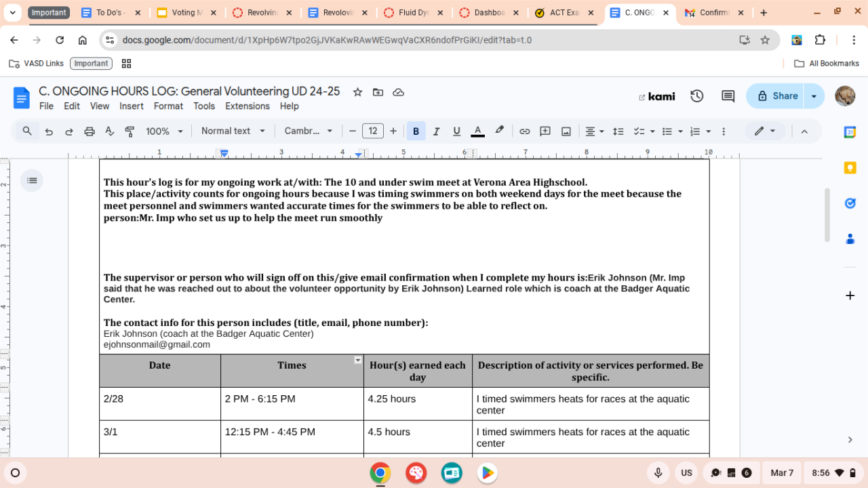Select the paint format tool

click(x=130, y=131)
